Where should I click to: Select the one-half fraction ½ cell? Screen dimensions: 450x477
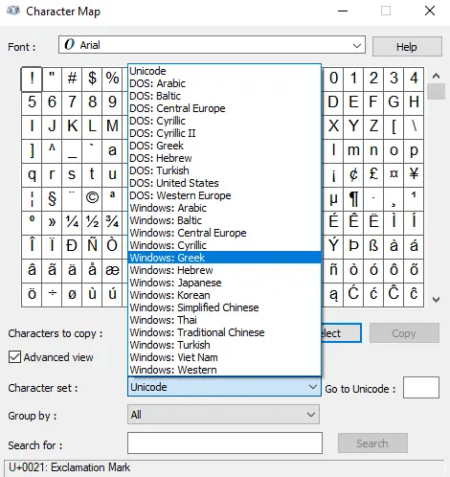point(92,222)
